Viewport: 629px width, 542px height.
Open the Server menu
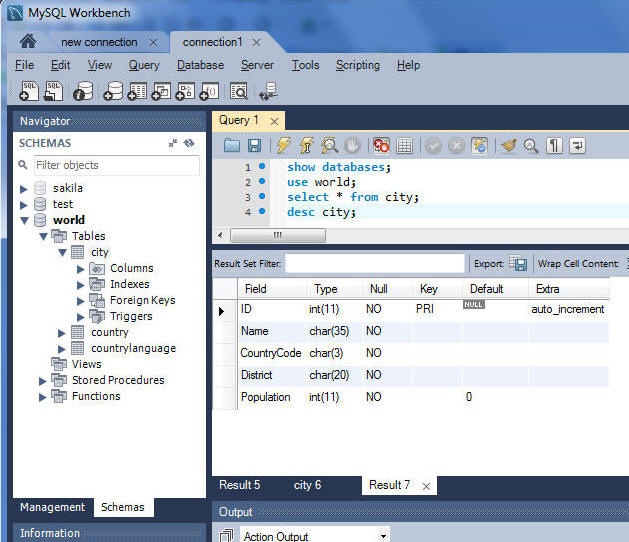click(x=257, y=65)
